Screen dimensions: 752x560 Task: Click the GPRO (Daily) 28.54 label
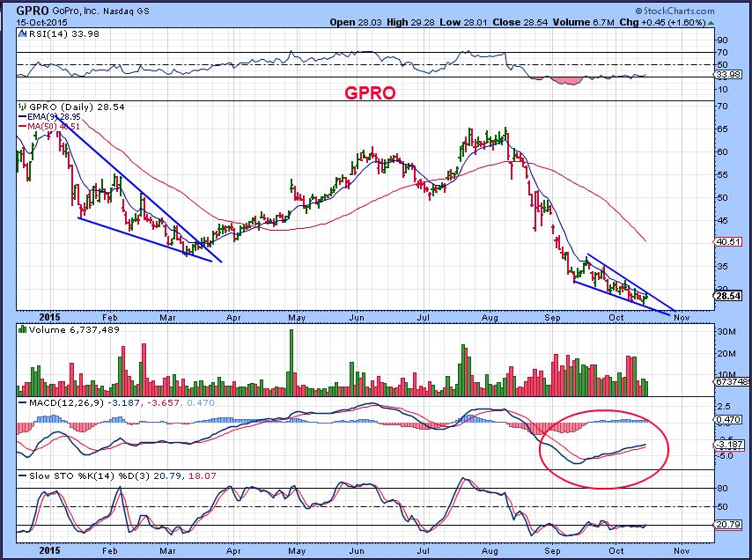[77, 107]
